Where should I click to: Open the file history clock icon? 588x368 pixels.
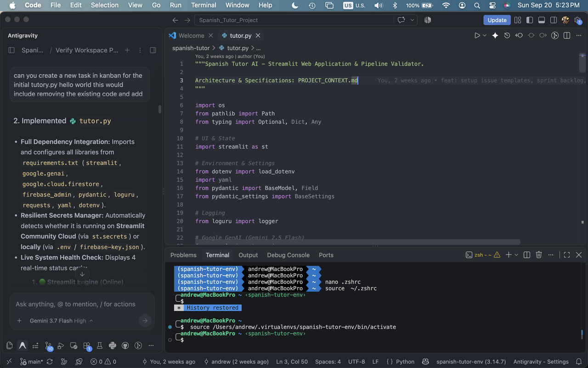(x=507, y=35)
